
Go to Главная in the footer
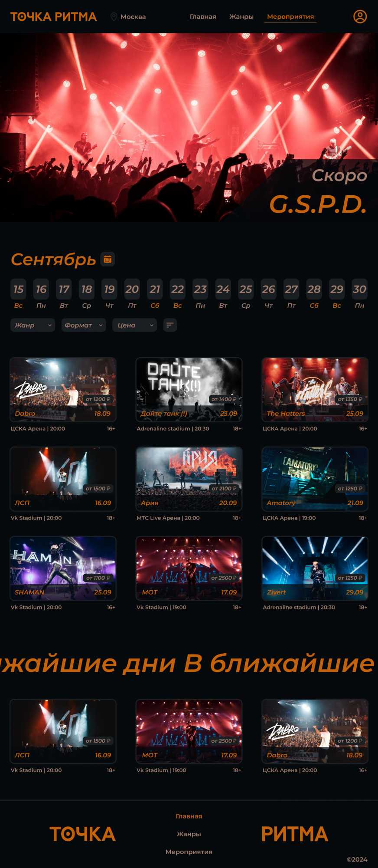[x=189, y=816]
